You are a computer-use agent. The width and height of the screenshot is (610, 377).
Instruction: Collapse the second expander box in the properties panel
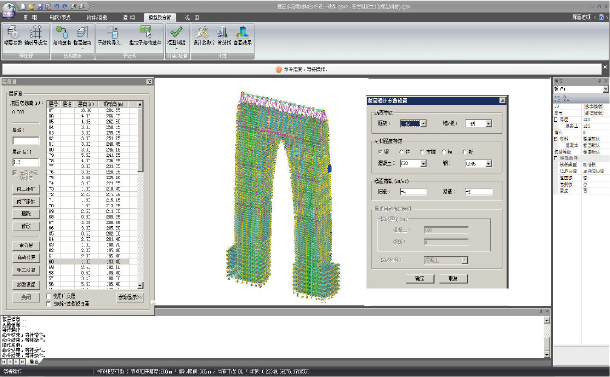(556, 139)
